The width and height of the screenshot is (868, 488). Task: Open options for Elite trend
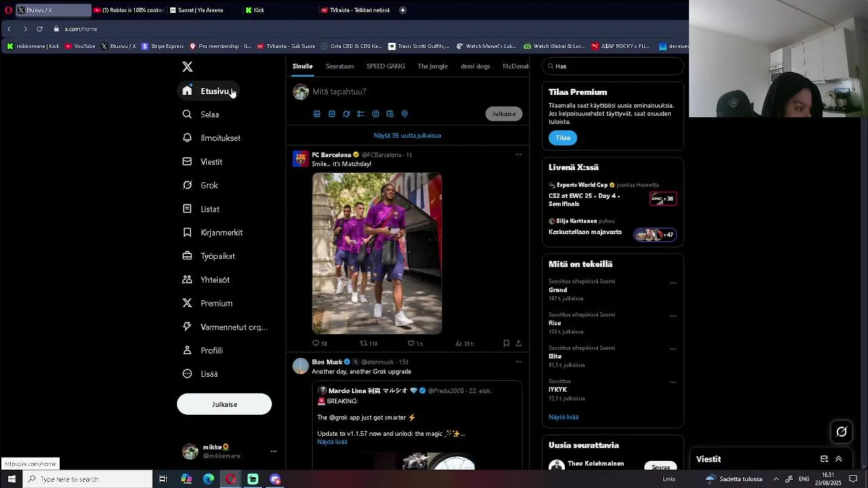673,349
